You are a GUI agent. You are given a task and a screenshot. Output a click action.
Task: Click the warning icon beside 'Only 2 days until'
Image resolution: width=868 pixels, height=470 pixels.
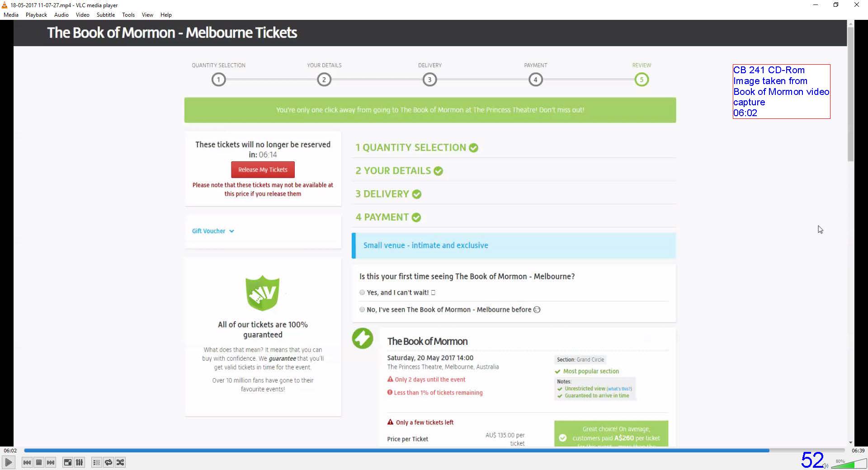(390, 379)
